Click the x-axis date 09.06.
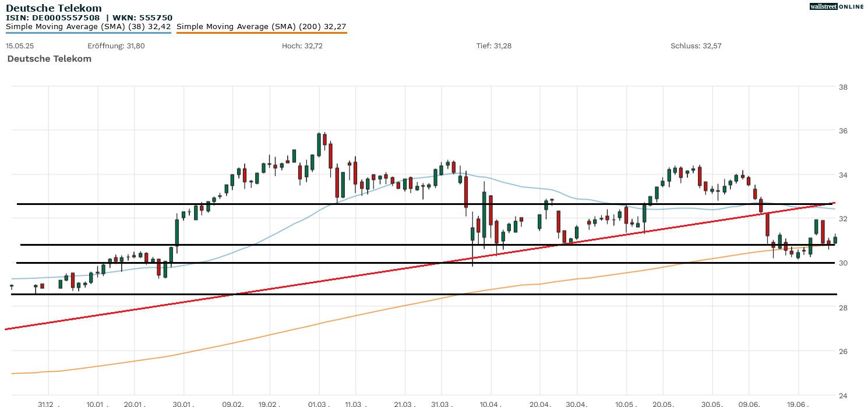The image size is (868, 407). (750, 404)
